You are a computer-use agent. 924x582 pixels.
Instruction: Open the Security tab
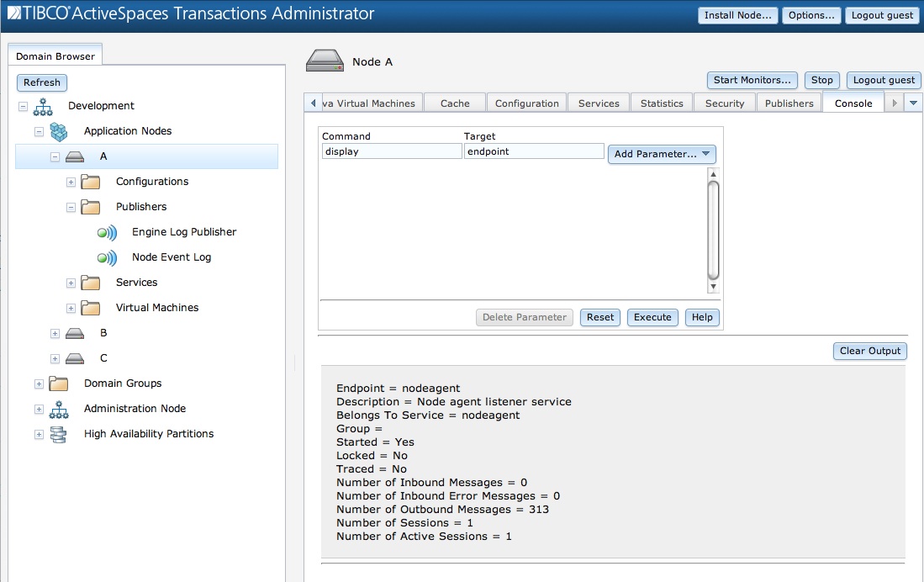point(725,103)
